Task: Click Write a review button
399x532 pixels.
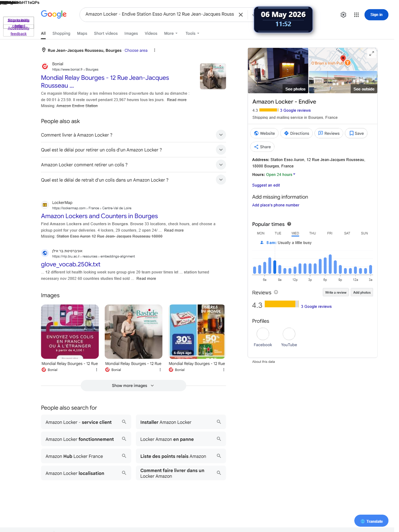Action: [x=336, y=293]
